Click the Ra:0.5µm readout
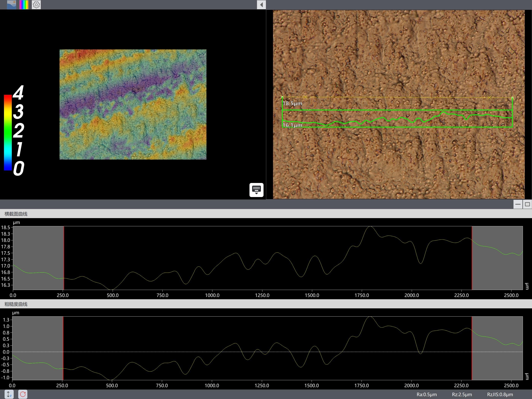532x399 pixels. point(427,394)
